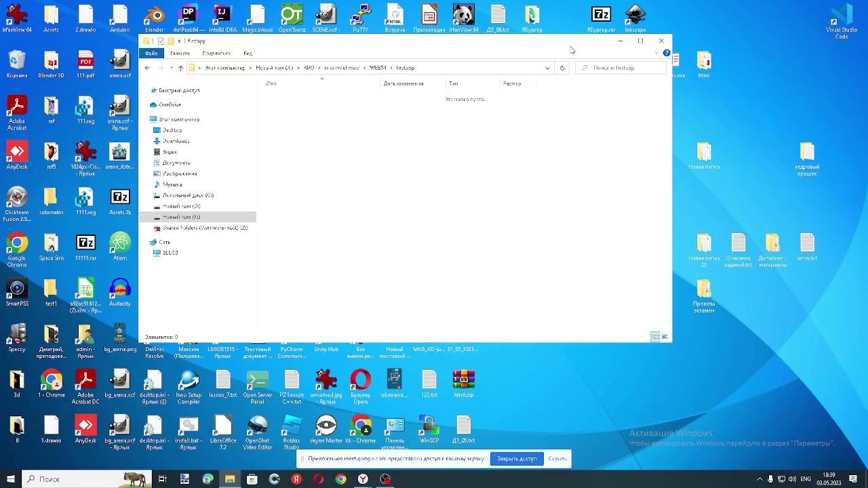868x488 pixels.
Task: Select the Blender desktop shortcut
Action: 155,18
